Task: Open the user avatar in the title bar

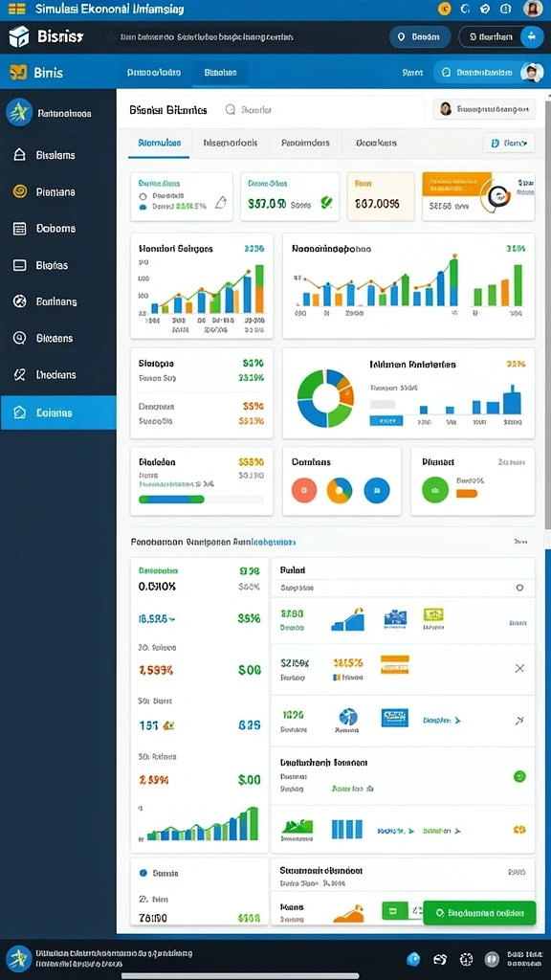Action: [533, 9]
